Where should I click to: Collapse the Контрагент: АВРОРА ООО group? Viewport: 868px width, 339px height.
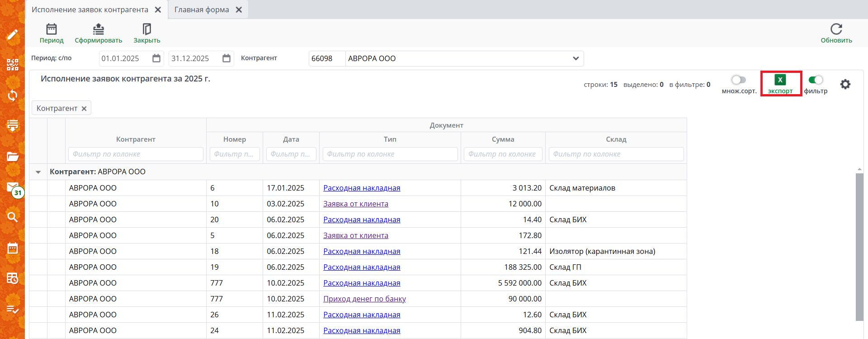pos(38,172)
